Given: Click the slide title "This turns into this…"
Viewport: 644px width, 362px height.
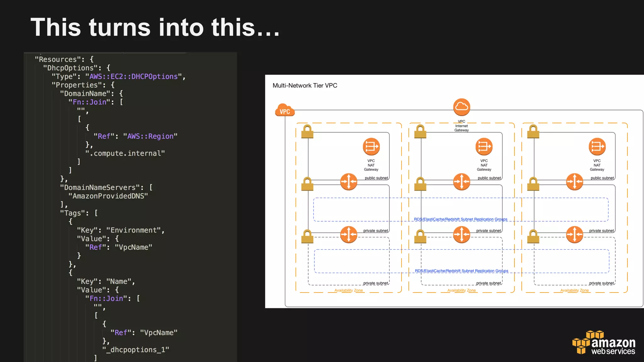Looking at the screenshot, I should click(155, 28).
